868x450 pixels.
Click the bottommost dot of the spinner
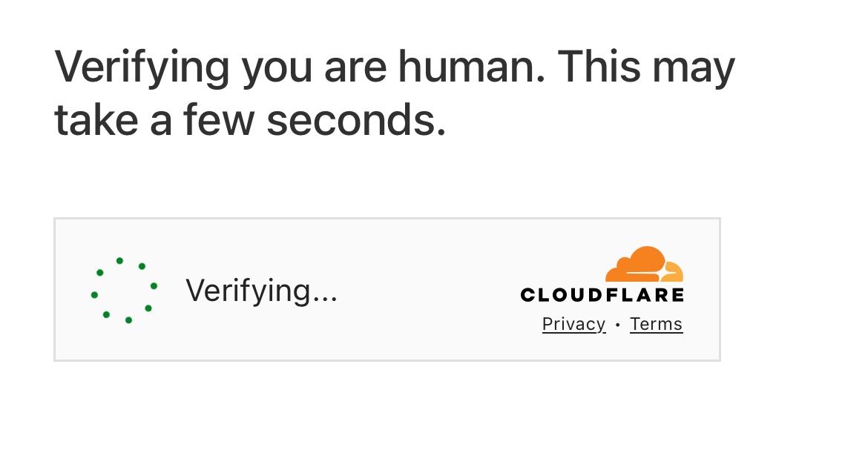tap(128, 320)
